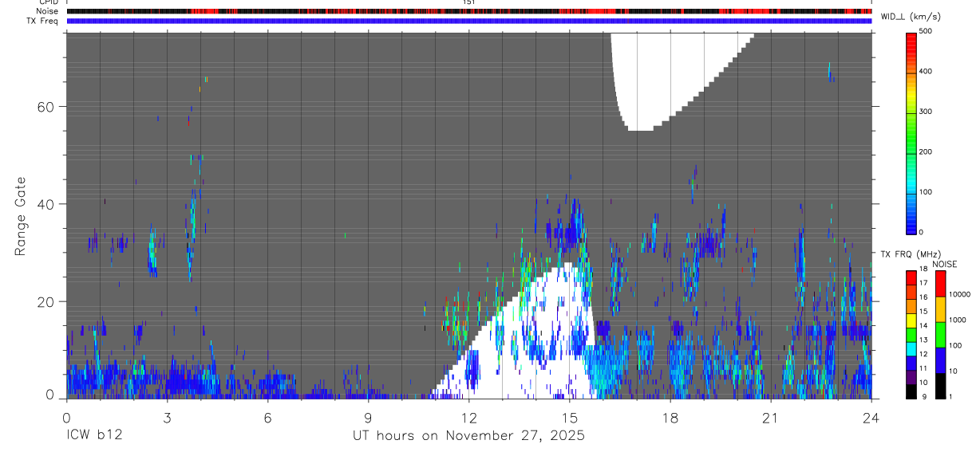980x452 pixels.
Task: Click the green 100 noise legend swatch
Action: coord(941,335)
